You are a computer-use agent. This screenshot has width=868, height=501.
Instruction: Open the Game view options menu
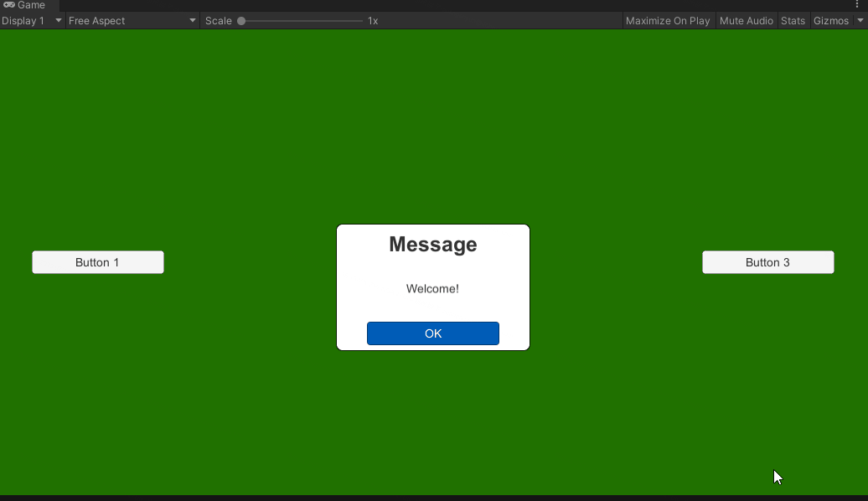tap(857, 4)
